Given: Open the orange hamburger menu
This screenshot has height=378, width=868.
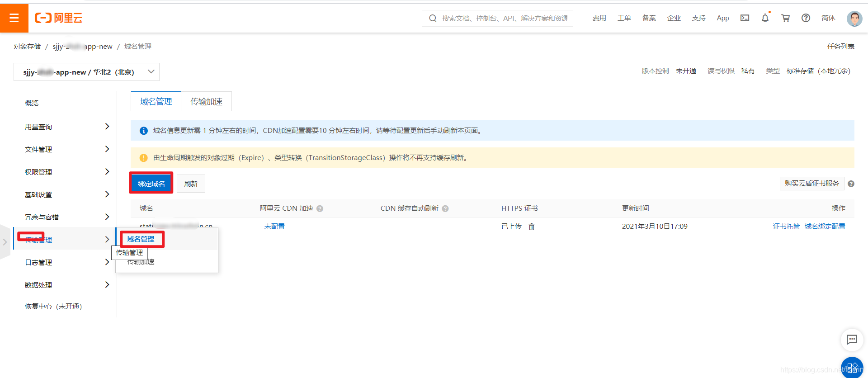Looking at the screenshot, I should [14, 18].
